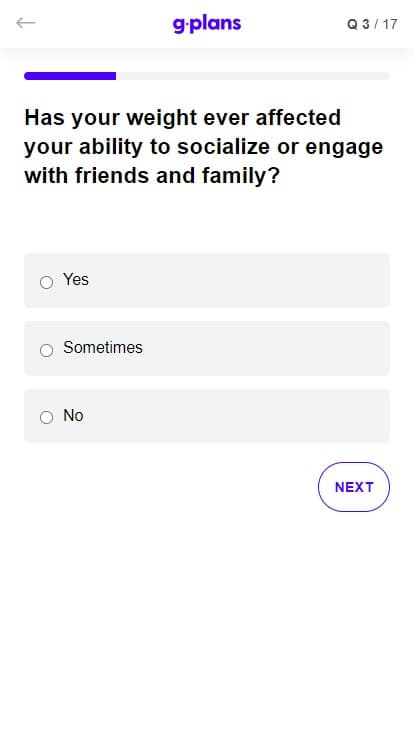Select the Sometimes radio button circle

point(46,350)
